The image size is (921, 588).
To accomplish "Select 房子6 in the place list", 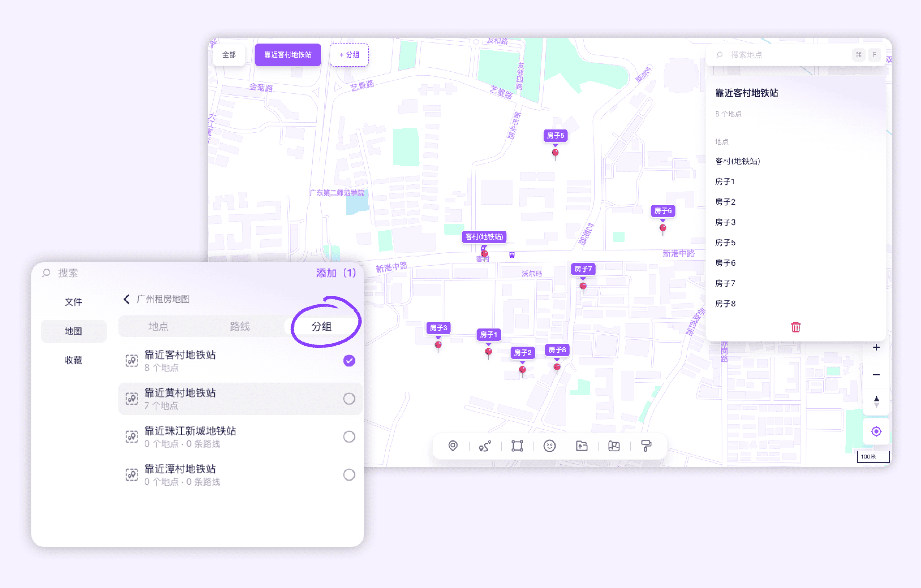I will tap(725, 263).
